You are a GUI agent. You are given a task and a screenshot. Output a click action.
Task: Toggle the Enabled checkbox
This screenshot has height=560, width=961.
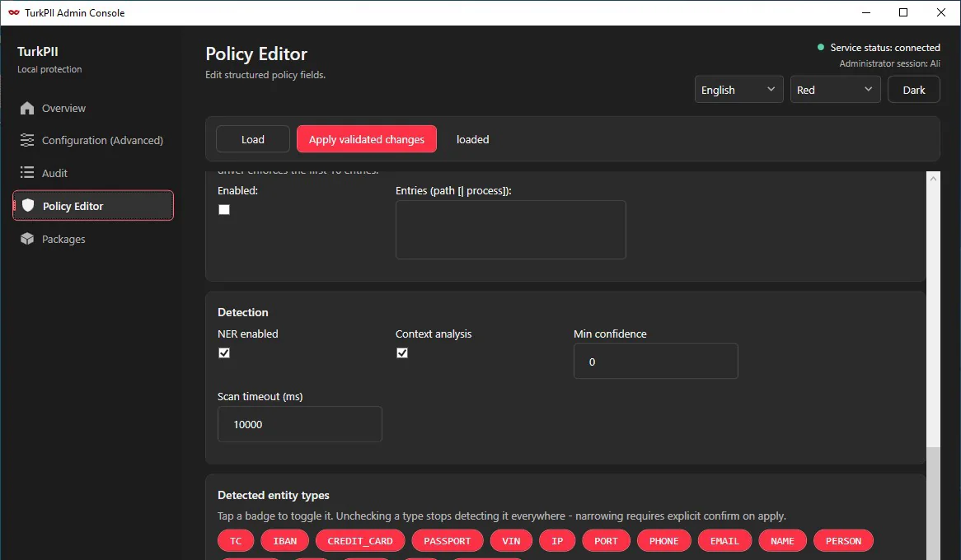point(224,209)
